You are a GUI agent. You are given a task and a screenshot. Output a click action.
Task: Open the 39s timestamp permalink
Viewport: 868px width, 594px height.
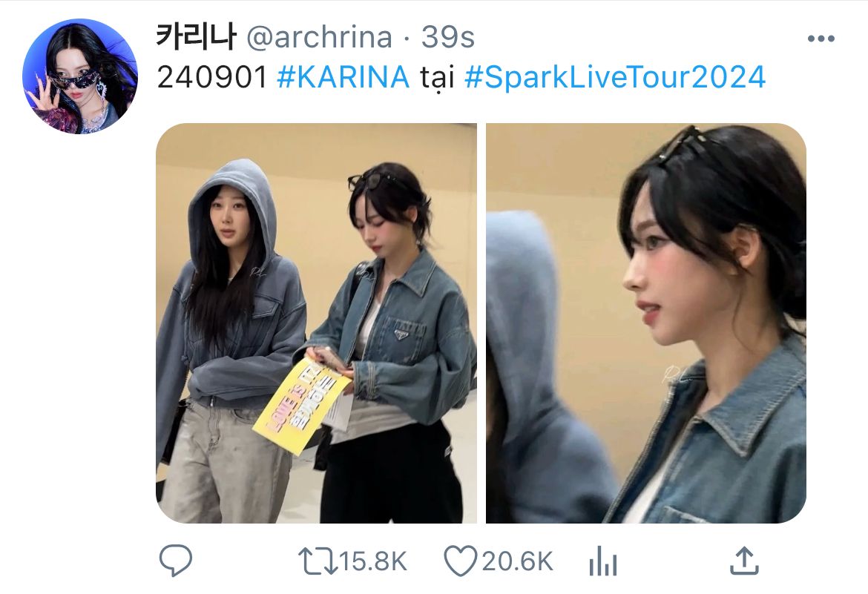tap(448, 38)
